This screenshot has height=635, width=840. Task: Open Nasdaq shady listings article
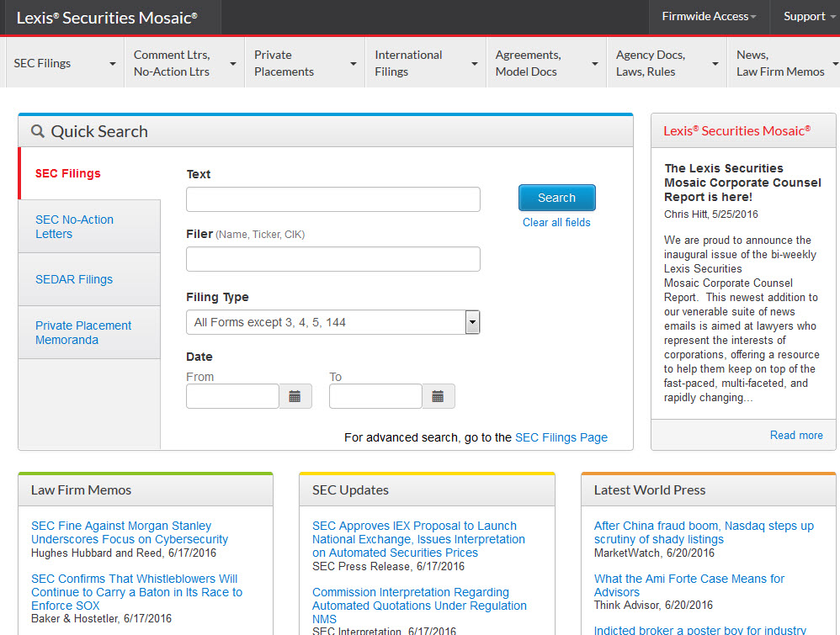pyautogui.click(x=704, y=532)
